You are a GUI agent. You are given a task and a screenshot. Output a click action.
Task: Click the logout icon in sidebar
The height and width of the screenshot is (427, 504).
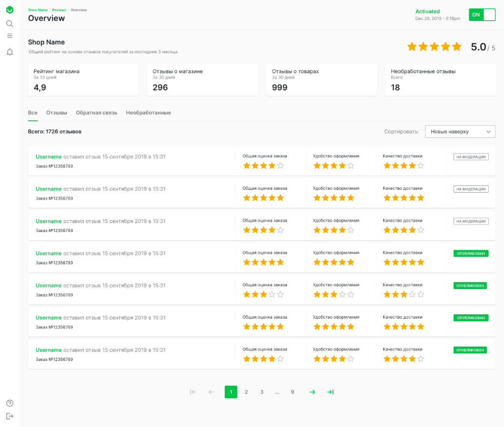pyautogui.click(x=10, y=416)
